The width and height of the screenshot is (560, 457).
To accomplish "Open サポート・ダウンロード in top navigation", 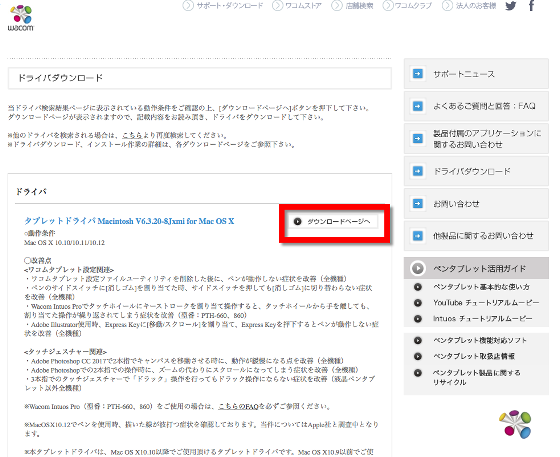I will (230, 6).
